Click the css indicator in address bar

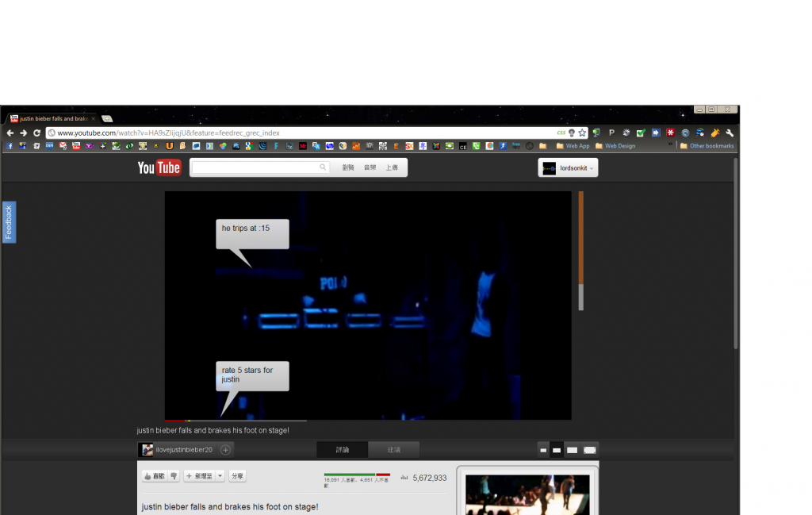(561, 133)
